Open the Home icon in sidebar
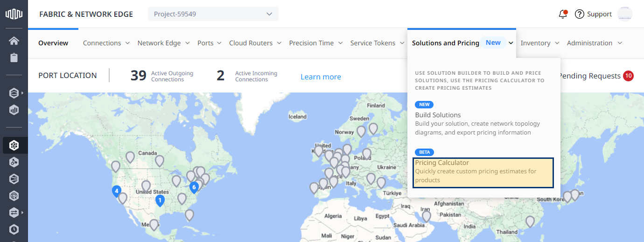The image size is (644, 242). (14, 41)
